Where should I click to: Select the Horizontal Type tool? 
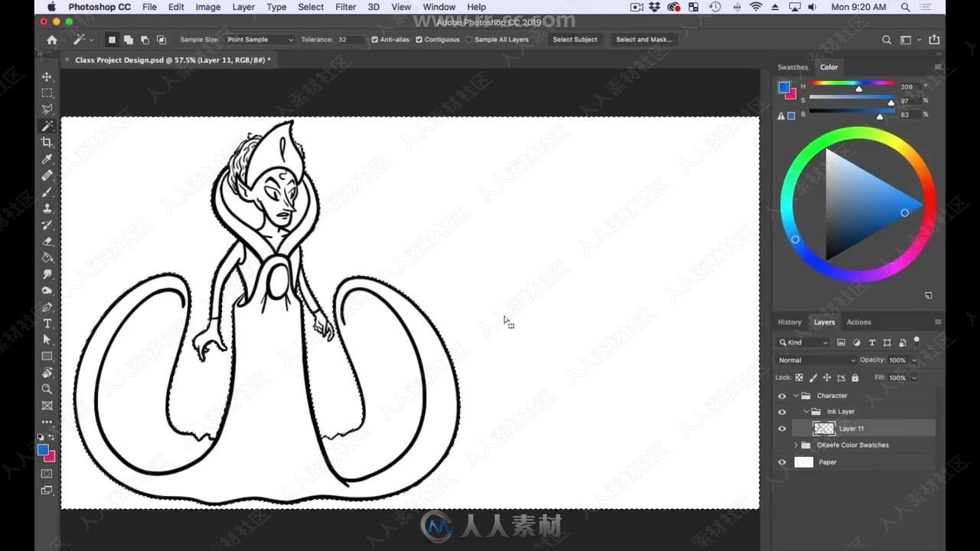tap(47, 324)
